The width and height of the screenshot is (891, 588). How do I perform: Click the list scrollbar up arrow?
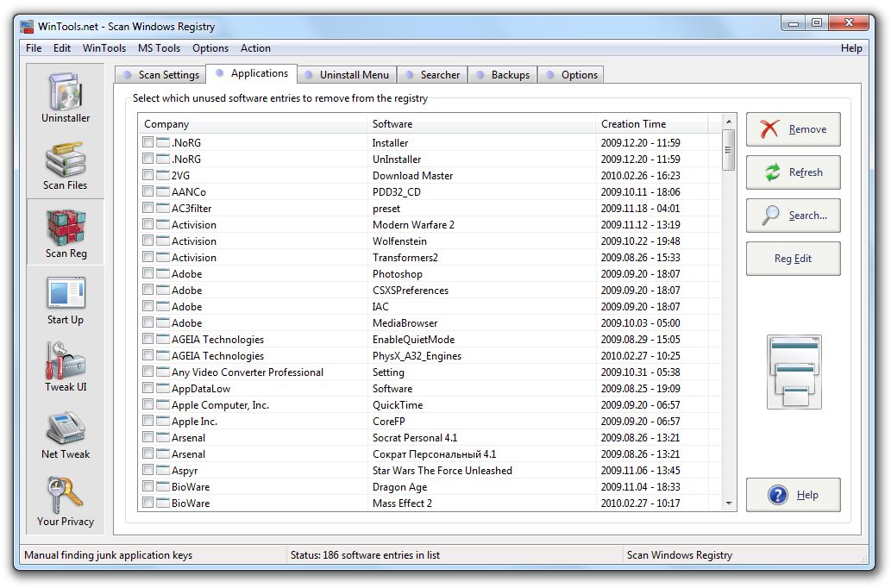tap(729, 122)
